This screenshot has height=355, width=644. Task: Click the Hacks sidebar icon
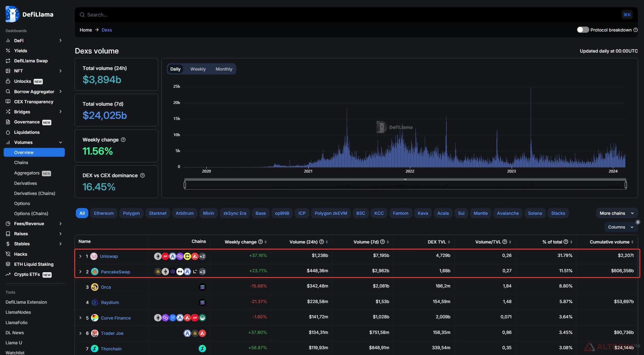(8, 254)
